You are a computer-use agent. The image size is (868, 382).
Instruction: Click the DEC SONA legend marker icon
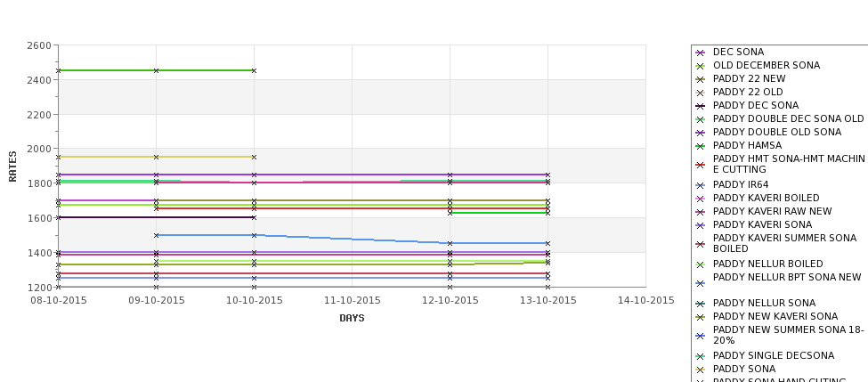tap(701, 53)
